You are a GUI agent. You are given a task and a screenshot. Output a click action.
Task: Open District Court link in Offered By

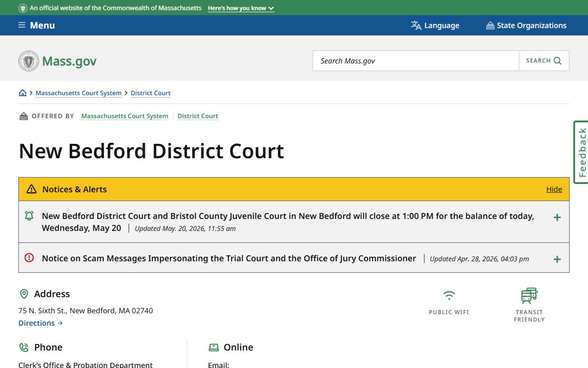click(x=198, y=116)
